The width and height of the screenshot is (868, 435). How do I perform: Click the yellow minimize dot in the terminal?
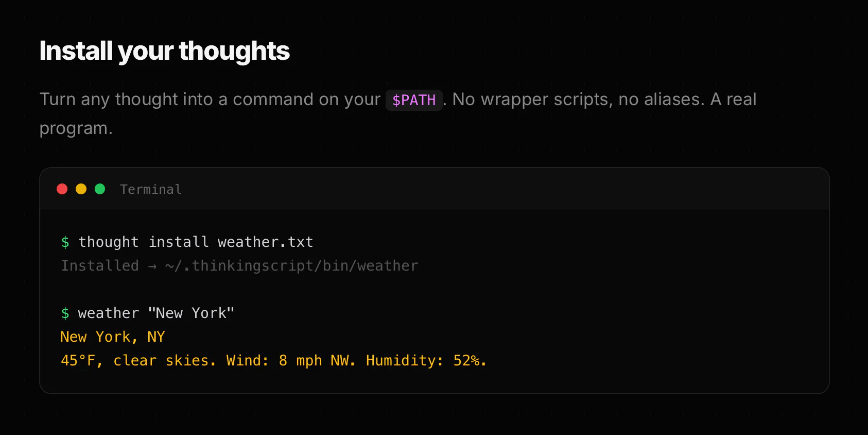click(81, 189)
